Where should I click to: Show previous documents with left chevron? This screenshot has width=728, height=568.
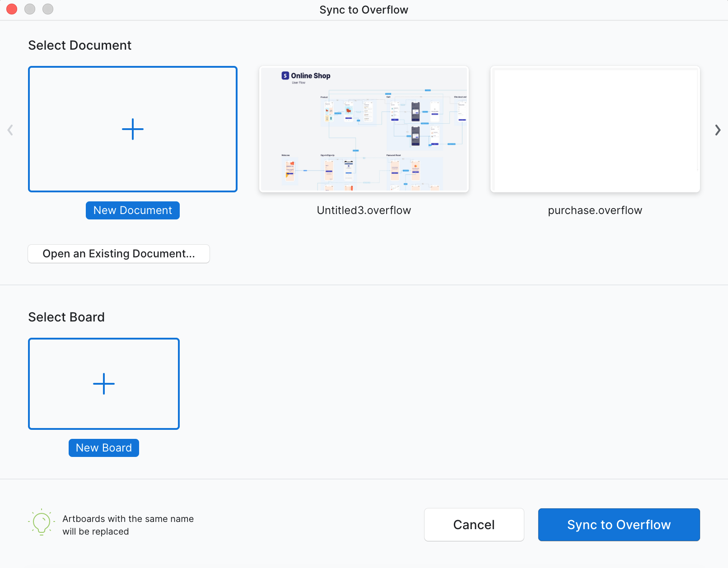coord(10,130)
